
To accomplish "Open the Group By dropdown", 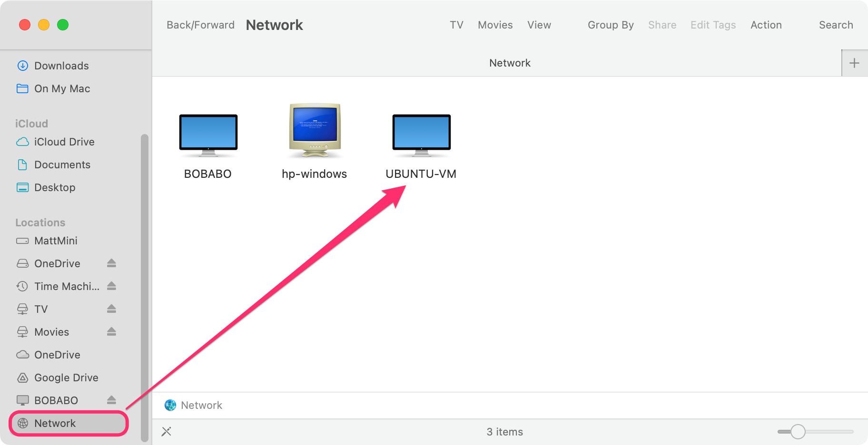I will pyautogui.click(x=611, y=25).
